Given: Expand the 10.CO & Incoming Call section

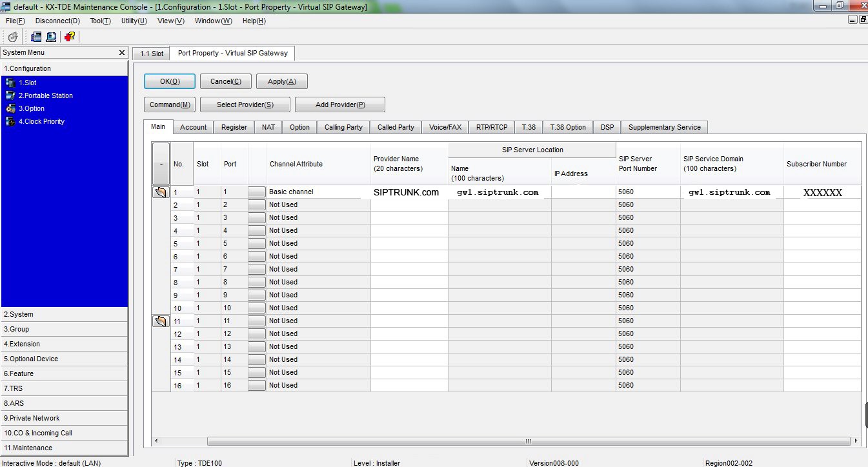Looking at the screenshot, I should [65, 433].
